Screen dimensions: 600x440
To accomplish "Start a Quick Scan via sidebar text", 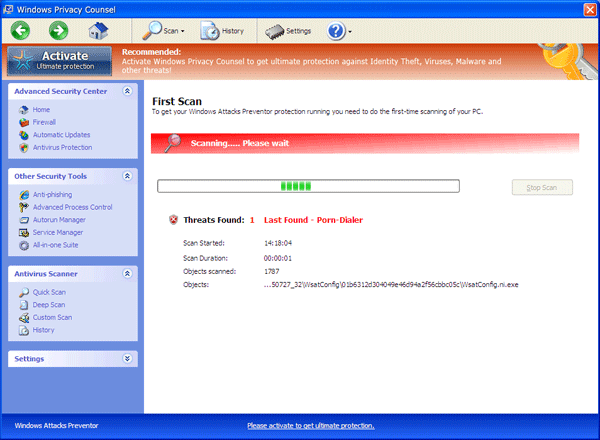I will click(49, 292).
